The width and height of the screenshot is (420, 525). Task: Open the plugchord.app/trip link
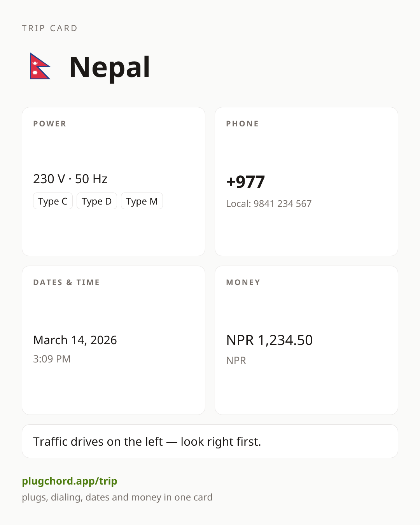[70, 481]
